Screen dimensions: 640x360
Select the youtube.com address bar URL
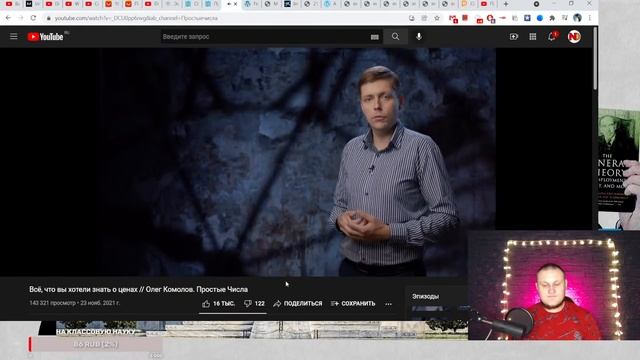[x=136, y=18]
